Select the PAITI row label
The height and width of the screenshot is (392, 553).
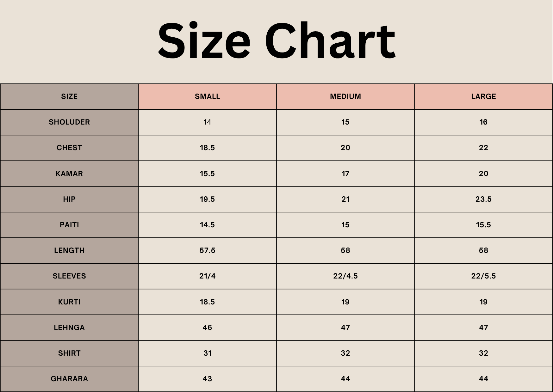[69, 225]
